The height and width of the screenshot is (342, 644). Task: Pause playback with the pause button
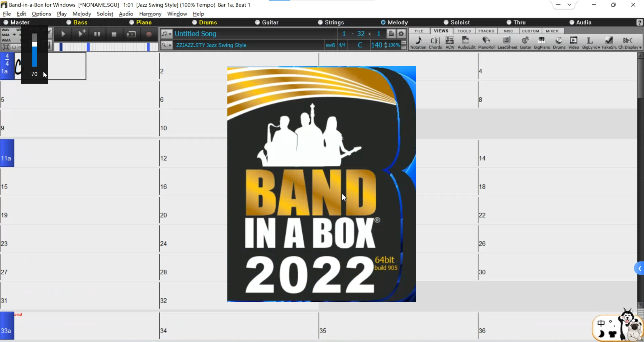pyautogui.click(x=97, y=34)
